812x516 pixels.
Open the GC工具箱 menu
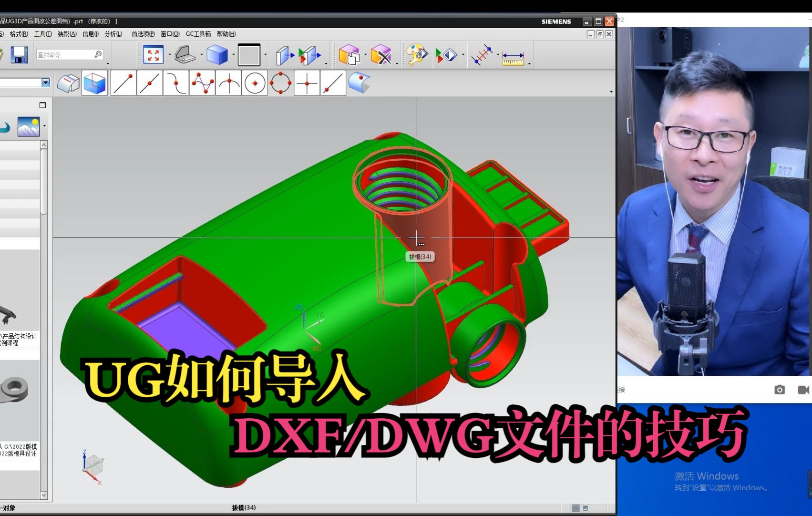[x=198, y=34]
